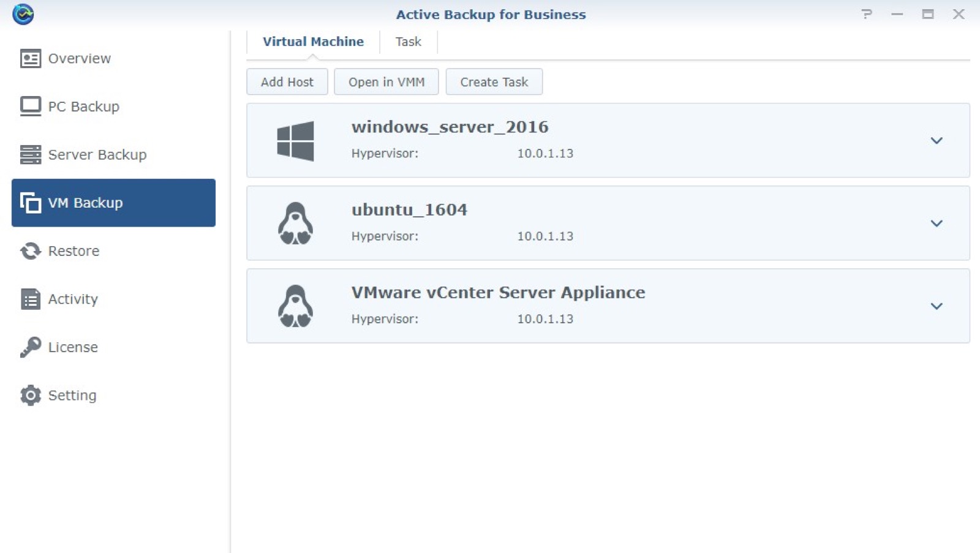Expand the windows_server_2016 details chevron

(x=936, y=141)
